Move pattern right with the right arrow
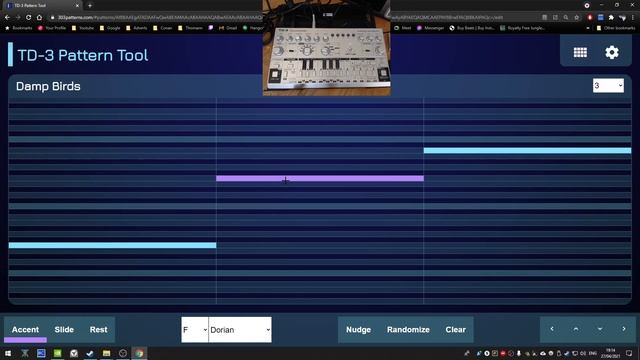 pos(624,329)
